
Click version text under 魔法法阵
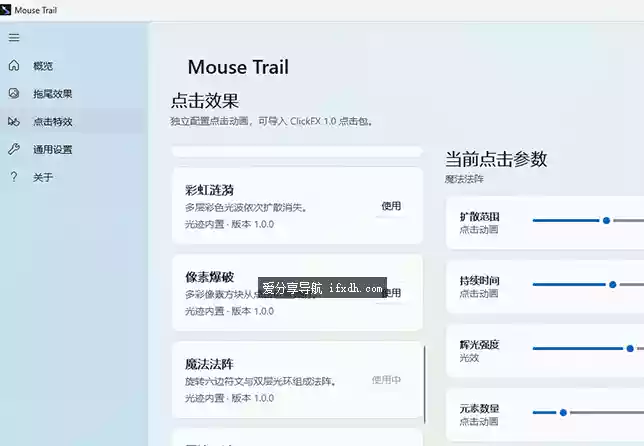click(x=229, y=398)
